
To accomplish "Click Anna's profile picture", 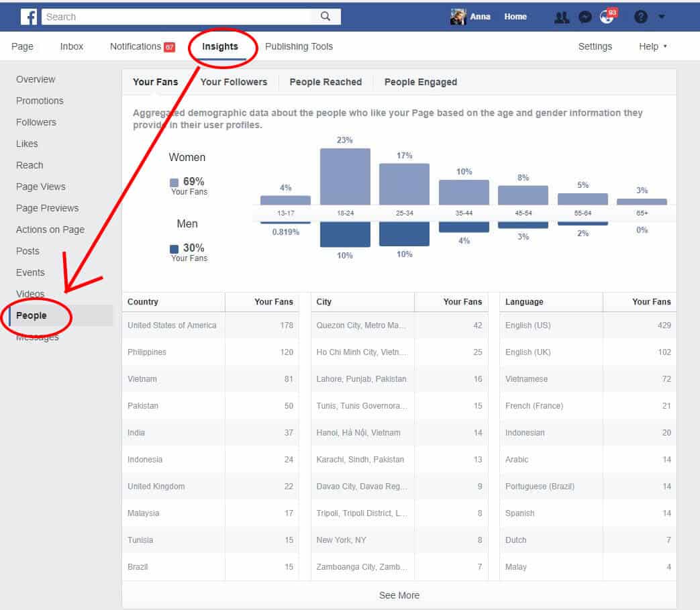I will [458, 17].
